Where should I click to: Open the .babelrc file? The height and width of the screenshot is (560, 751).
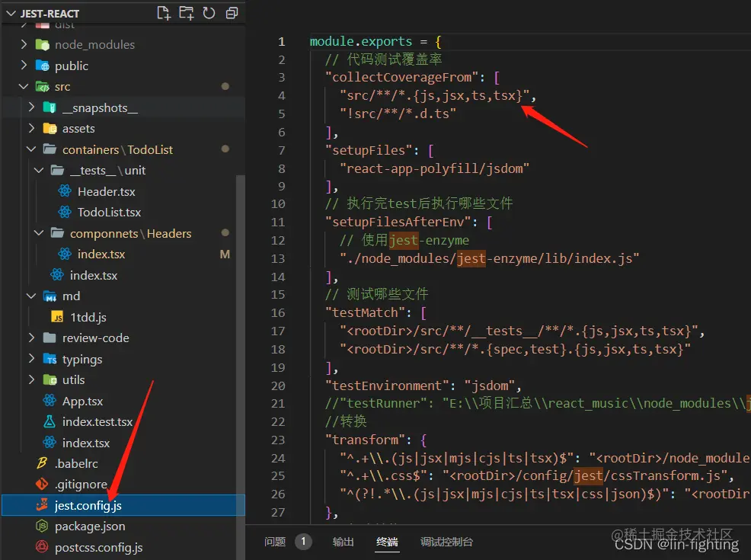click(76, 464)
